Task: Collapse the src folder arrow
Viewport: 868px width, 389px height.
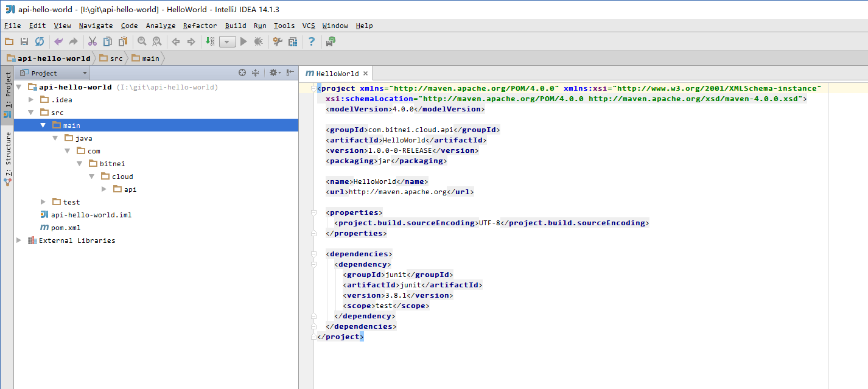Action: (31, 113)
